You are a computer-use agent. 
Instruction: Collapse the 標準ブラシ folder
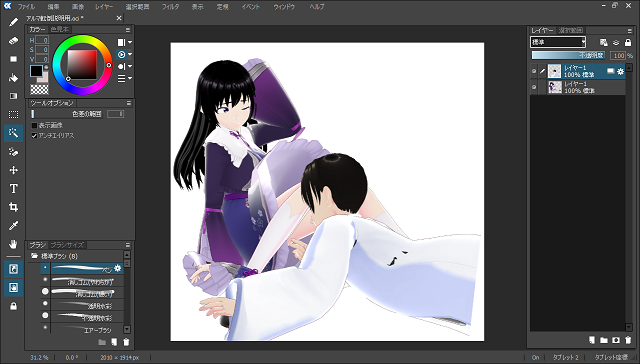pos(35,256)
